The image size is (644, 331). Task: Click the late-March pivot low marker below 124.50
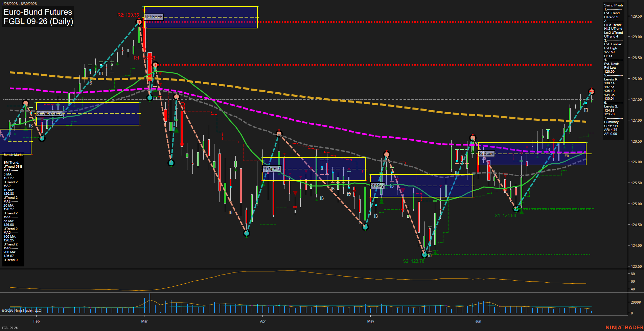(247, 233)
